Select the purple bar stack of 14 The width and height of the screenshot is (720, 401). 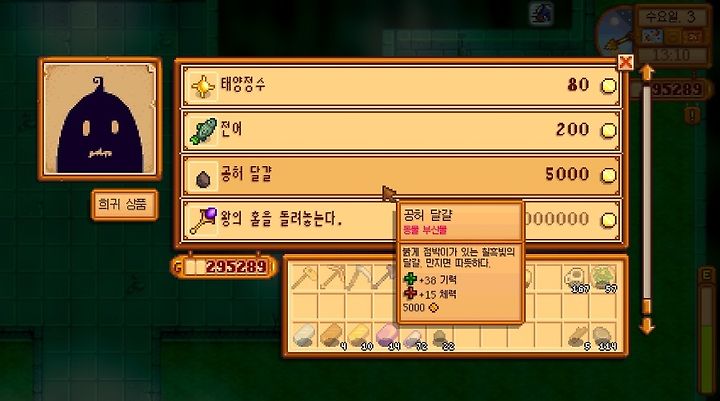tap(387, 336)
